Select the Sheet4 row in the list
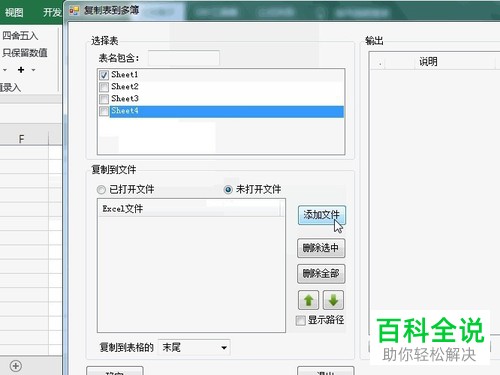500x375 pixels. coord(227,111)
